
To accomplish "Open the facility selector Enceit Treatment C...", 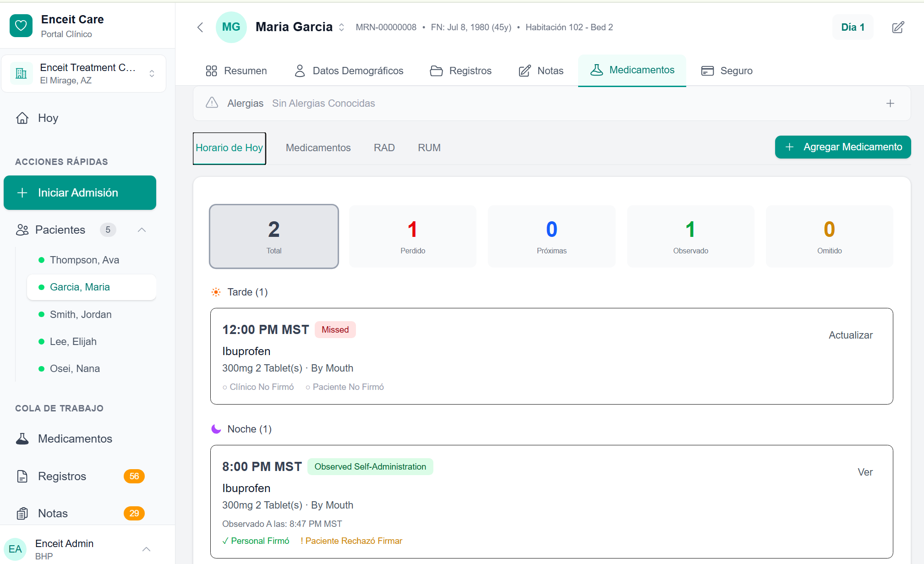I will [84, 74].
